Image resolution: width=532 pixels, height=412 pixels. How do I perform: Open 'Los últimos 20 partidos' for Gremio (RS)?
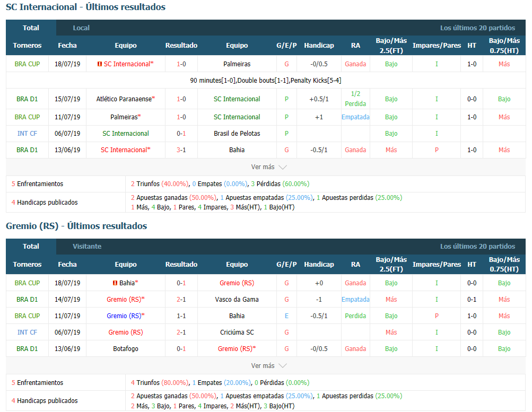[477, 247]
